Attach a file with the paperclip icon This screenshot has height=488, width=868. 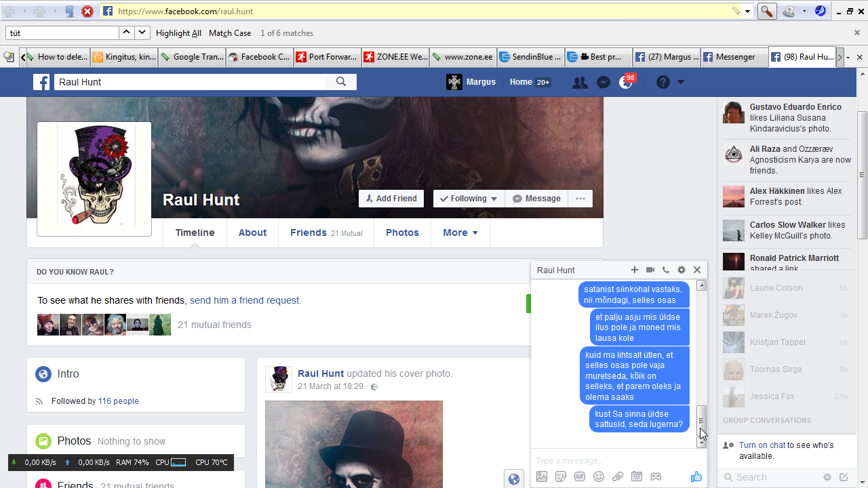[618, 476]
